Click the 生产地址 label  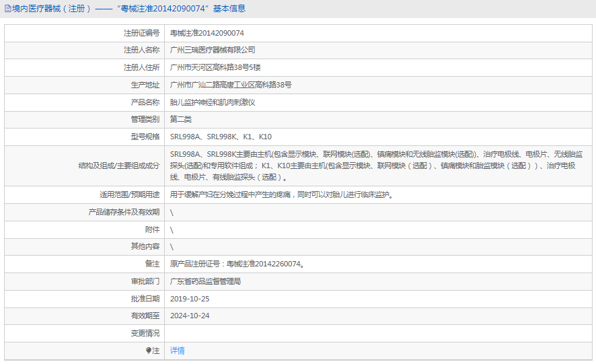click(145, 85)
